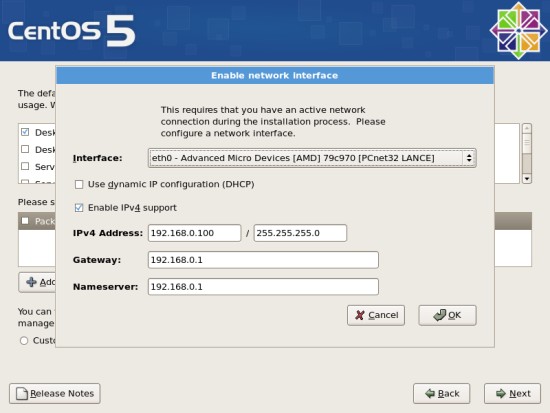Toggle Enable IPv4 support checkbox

pyautogui.click(x=79, y=208)
